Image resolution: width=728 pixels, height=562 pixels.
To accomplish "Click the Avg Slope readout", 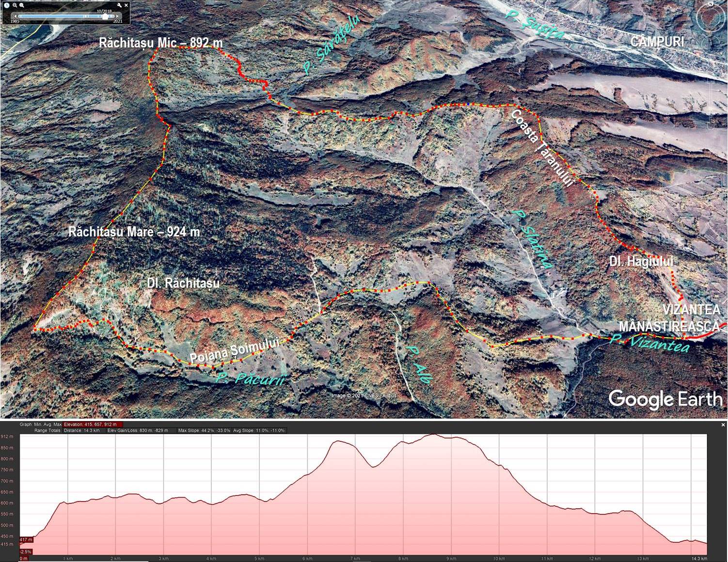I will coord(259,430).
